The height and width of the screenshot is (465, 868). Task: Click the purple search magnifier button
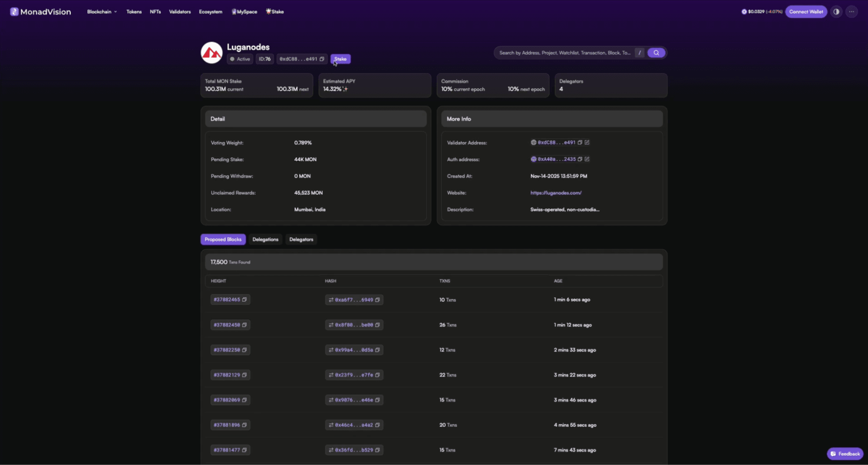coord(656,53)
